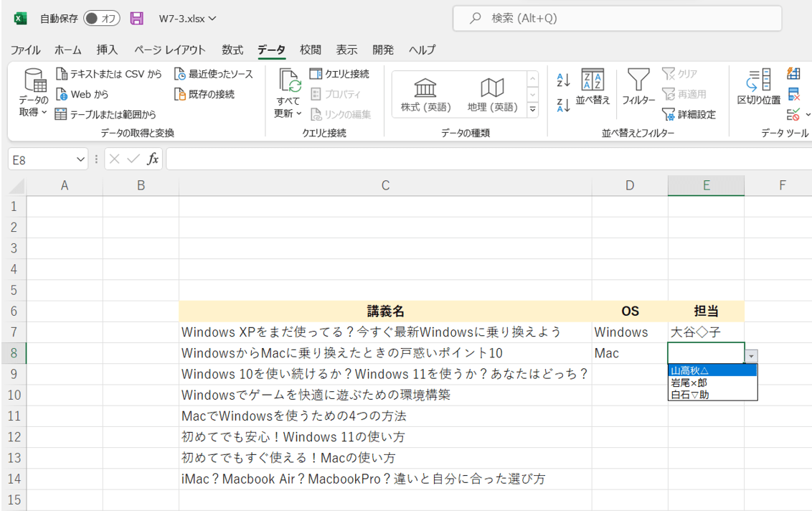Viewport: 812px width, 511px height.
Task: Save the workbook with the floppy icon
Action: 137,19
